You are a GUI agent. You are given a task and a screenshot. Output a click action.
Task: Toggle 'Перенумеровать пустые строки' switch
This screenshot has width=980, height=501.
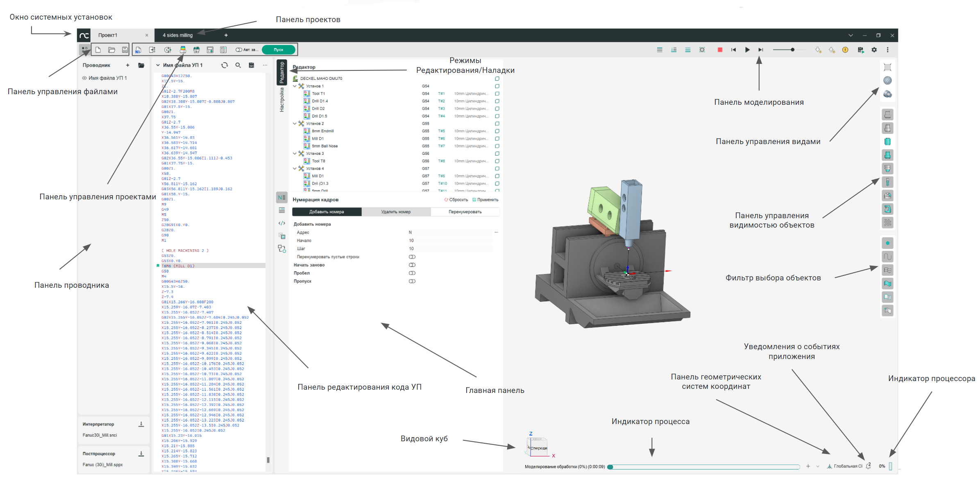(412, 257)
